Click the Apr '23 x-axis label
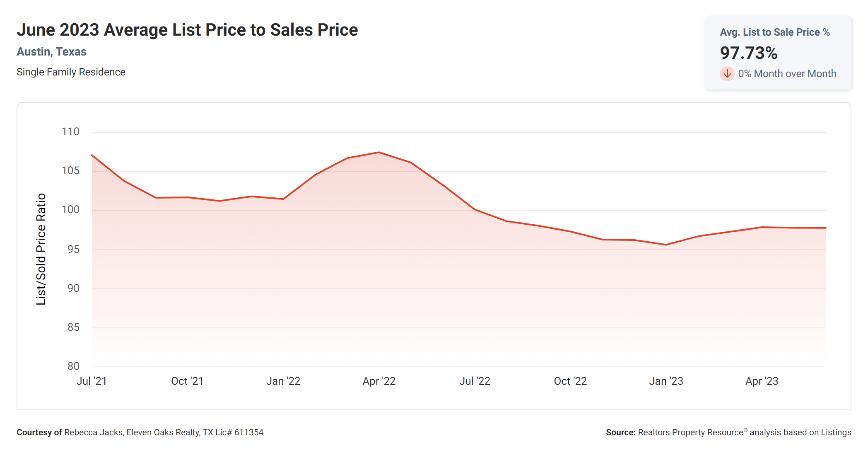The image size is (868, 456). coord(762,381)
